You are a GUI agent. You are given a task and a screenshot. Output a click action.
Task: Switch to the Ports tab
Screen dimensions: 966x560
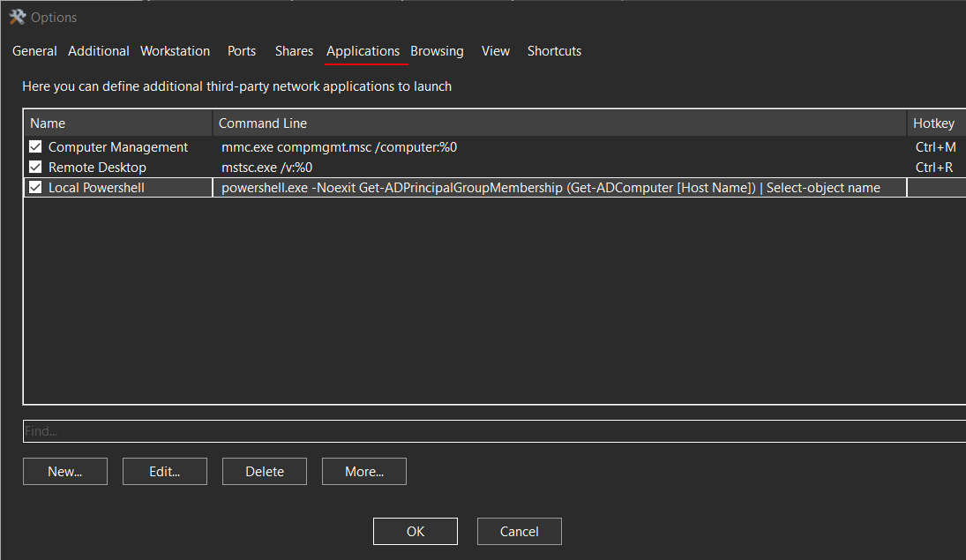tap(242, 51)
